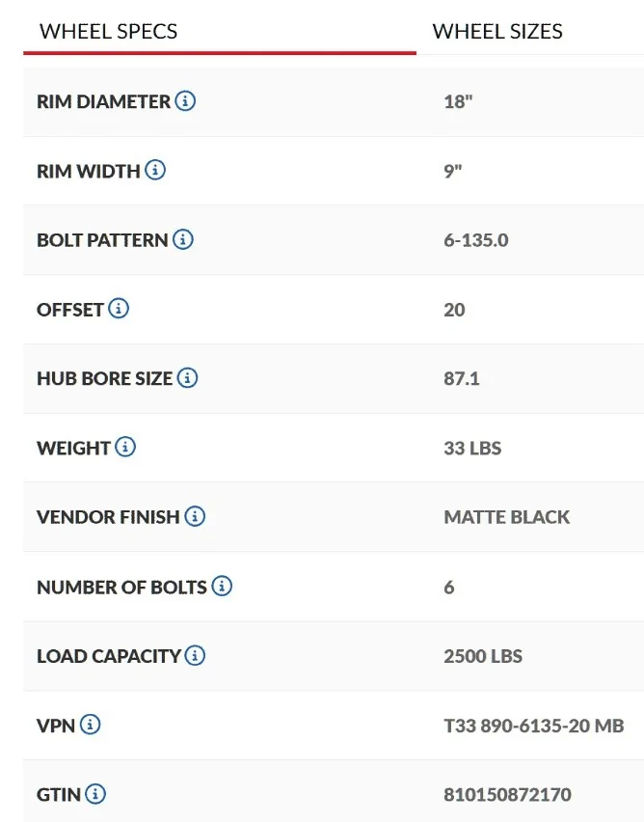Image resolution: width=644 pixels, height=822 pixels.
Task: Click info icon next to Rim Diameter
Action: [185, 101]
